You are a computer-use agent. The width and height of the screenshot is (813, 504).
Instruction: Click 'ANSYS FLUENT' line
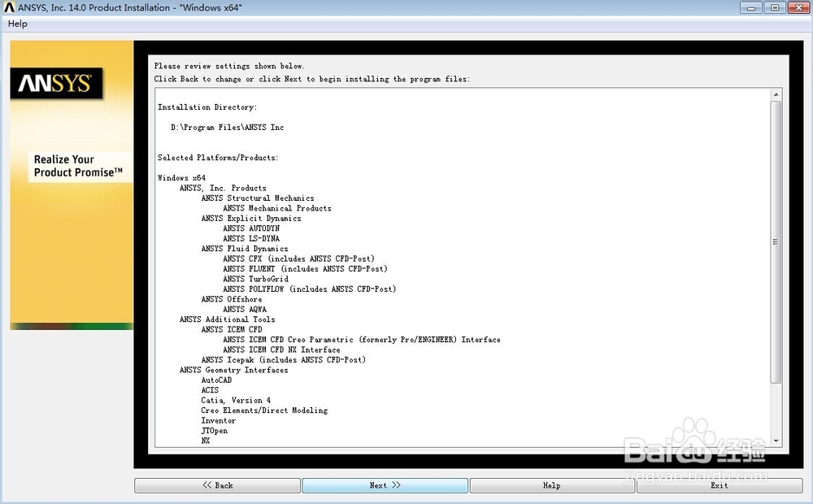305,269
